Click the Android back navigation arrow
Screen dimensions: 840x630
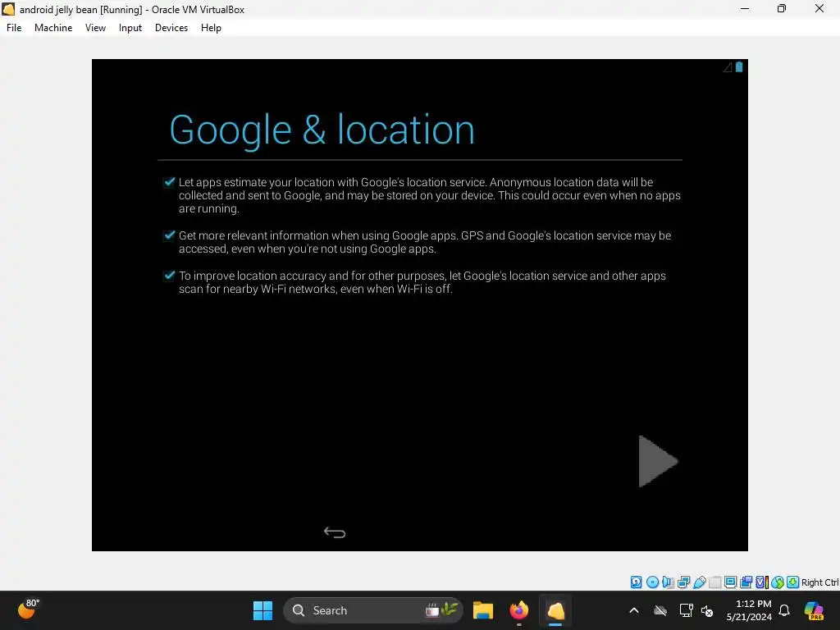click(x=335, y=532)
